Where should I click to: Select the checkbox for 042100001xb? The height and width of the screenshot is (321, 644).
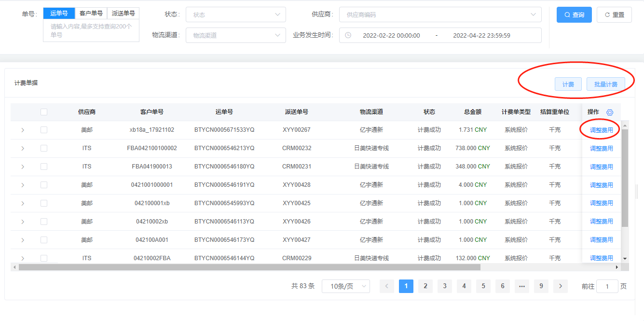(x=44, y=203)
